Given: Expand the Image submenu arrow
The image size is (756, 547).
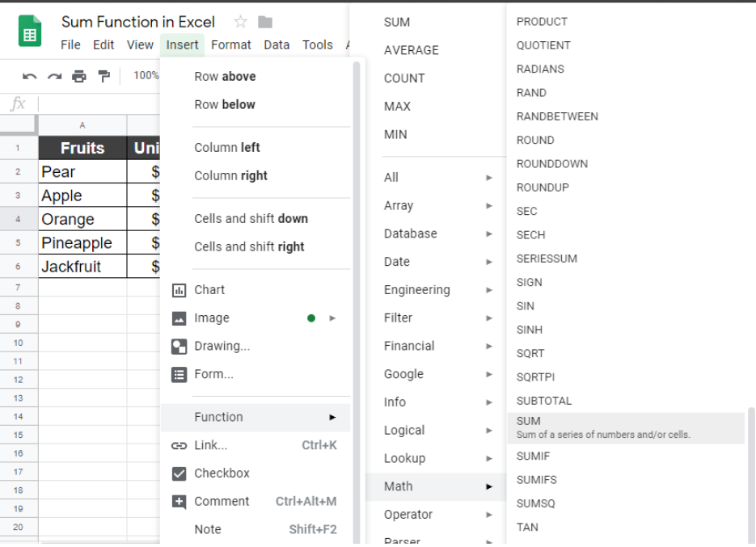Looking at the screenshot, I should tap(333, 318).
